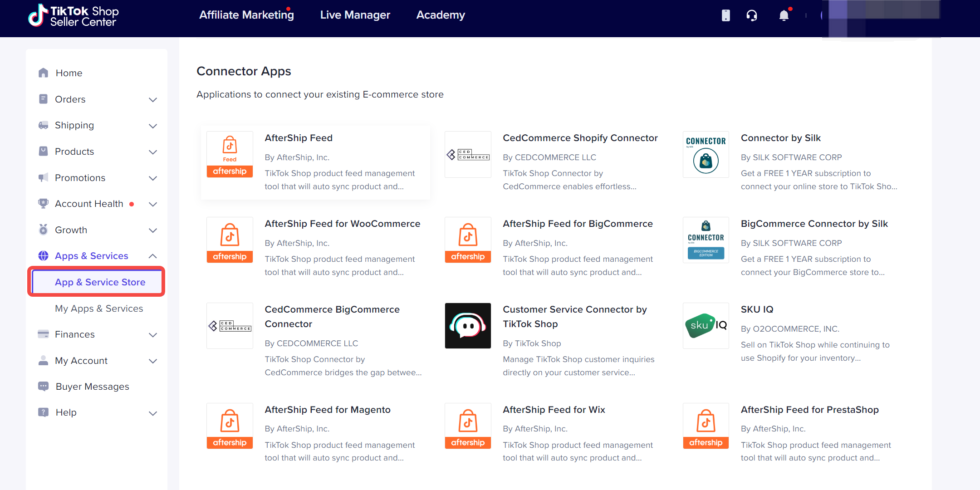Click the TikTok Shop Seller Center logo
The height and width of the screenshot is (490, 980).
point(73,15)
